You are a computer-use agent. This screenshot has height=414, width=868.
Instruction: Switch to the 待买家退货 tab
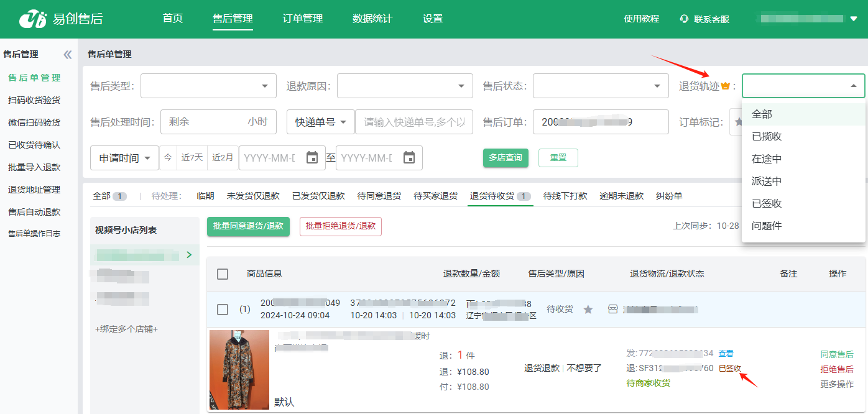[435, 196]
